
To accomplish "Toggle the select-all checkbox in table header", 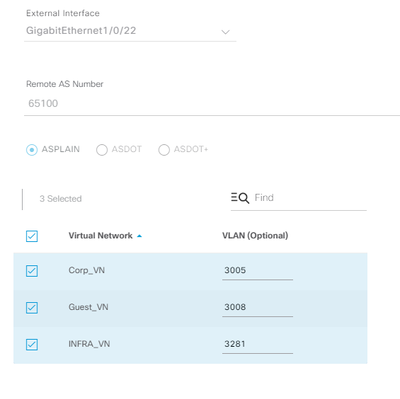I will coord(32,236).
